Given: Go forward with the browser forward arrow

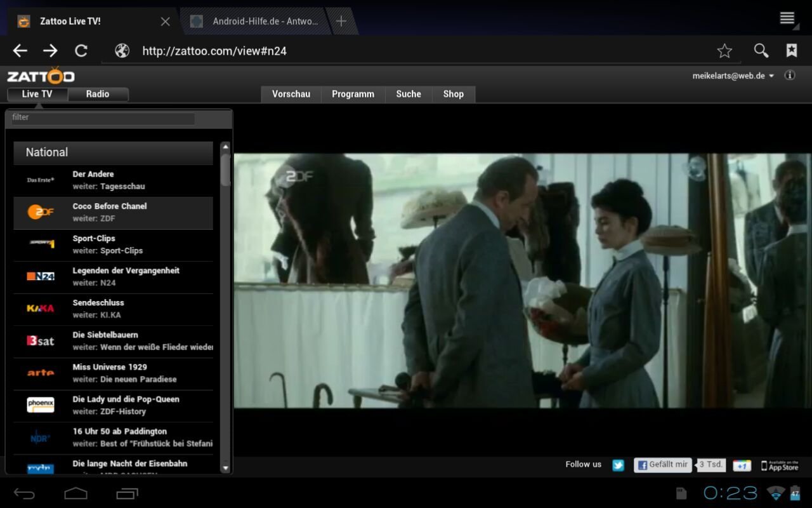Looking at the screenshot, I should click(x=50, y=51).
